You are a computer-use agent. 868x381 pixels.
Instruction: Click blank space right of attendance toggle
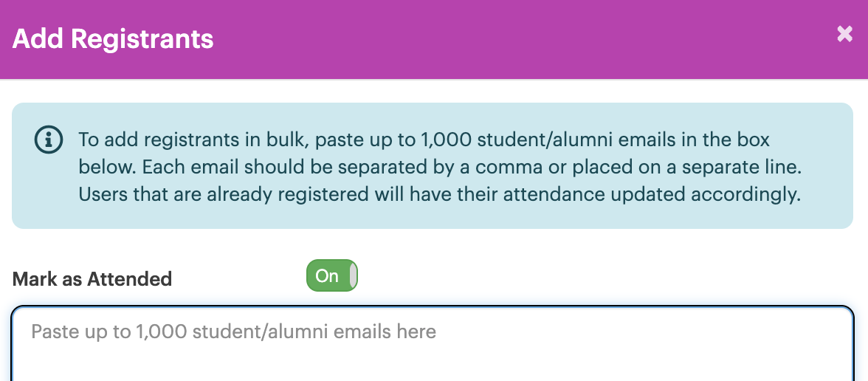[604, 275]
